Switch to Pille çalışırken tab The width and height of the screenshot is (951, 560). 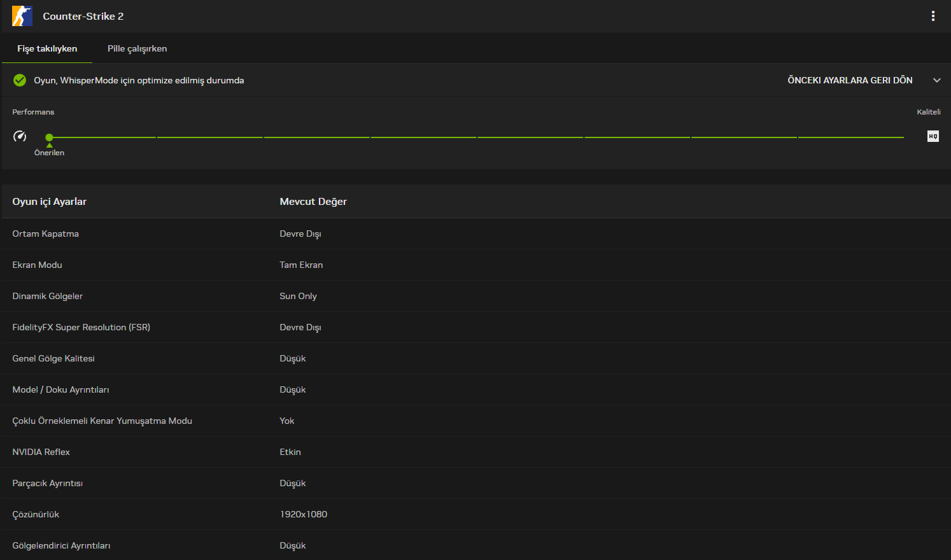click(x=137, y=48)
